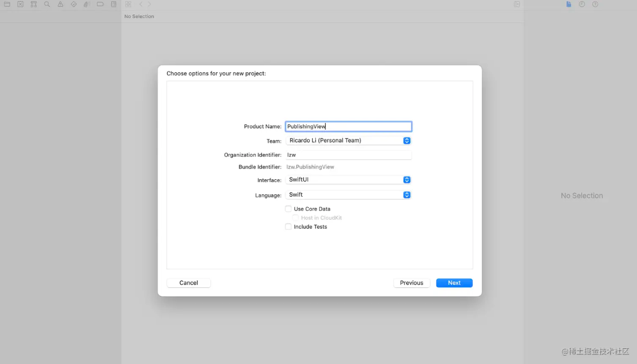The width and height of the screenshot is (637, 364).
Task: Open the Report navigator
Action: click(113, 5)
